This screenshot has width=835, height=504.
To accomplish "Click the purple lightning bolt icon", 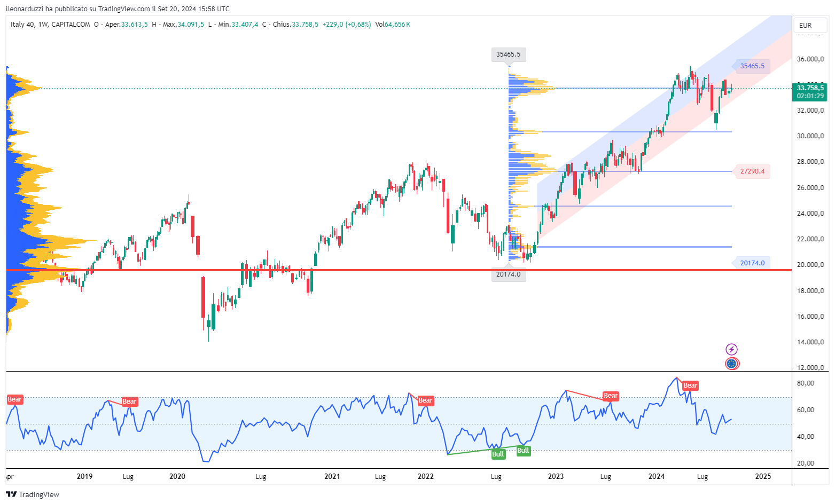I will pyautogui.click(x=731, y=350).
